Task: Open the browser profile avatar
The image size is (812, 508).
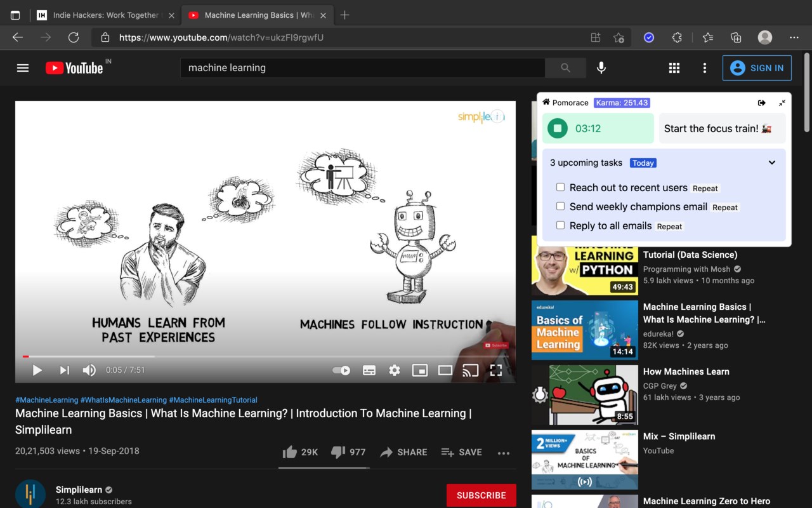Action: pyautogui.click(x=765, y=37)
